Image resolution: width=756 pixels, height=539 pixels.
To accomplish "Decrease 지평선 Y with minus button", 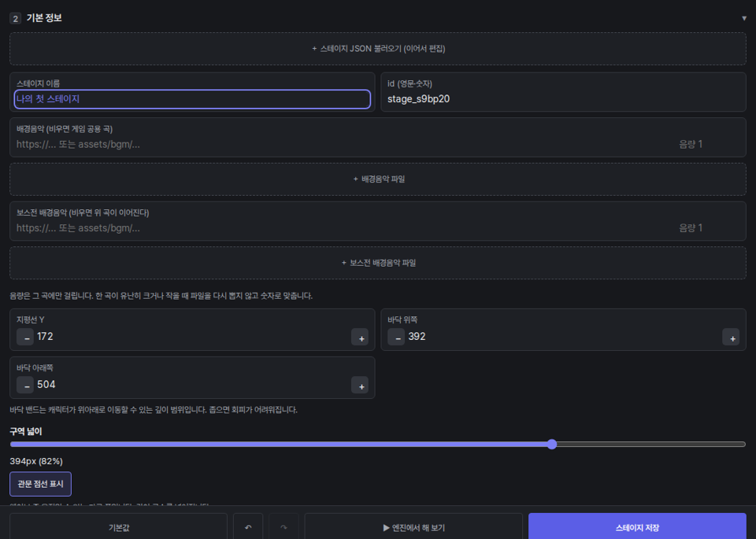I will [x=25, y=337].
